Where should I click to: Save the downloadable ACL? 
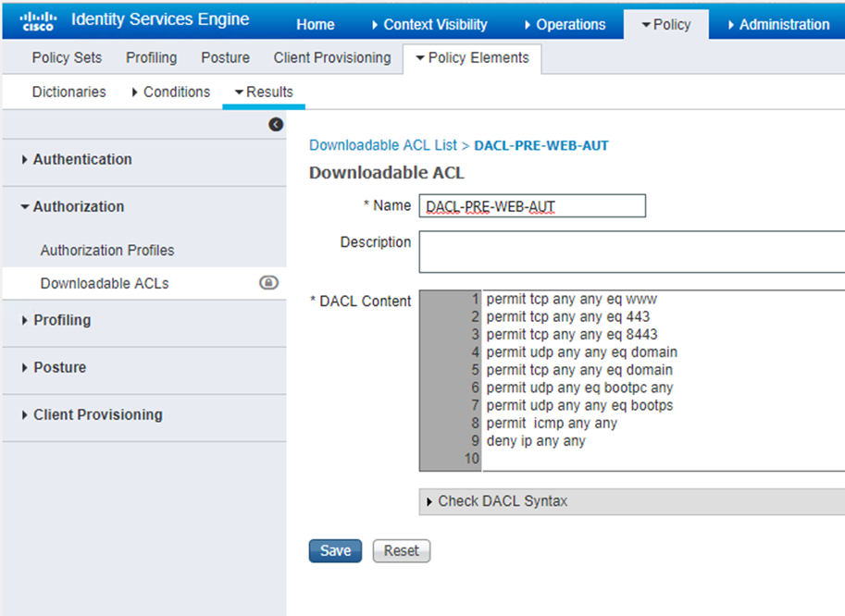pos(335,551)
